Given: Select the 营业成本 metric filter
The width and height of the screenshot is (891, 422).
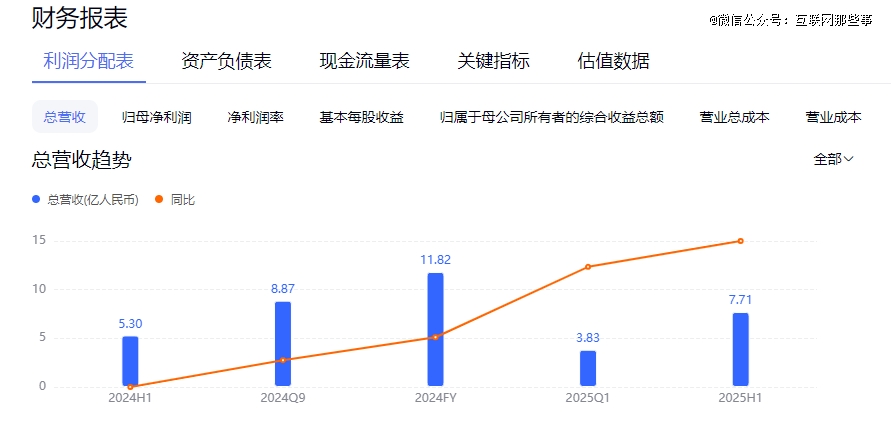Looking at the screenshot, I should click(x=833, y=117).
